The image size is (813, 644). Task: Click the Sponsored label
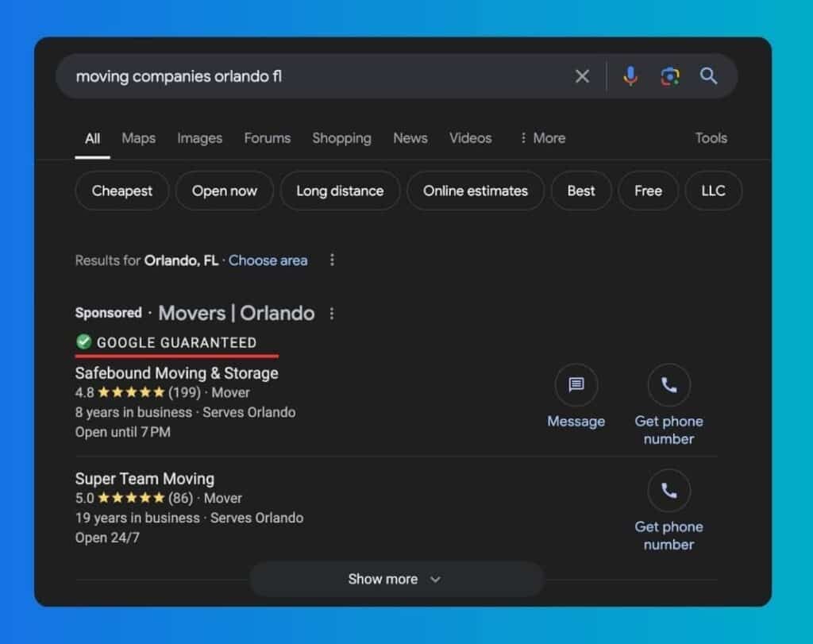click(x=108, y=313)
